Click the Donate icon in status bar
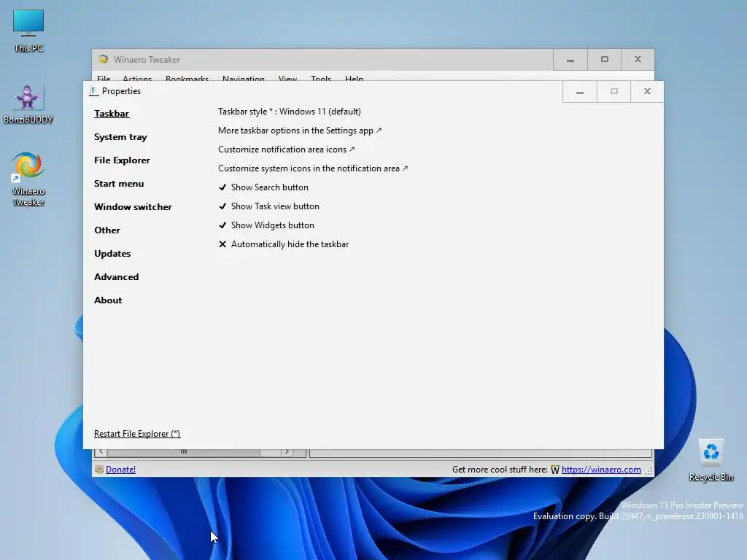The width and height of the screenshot is (747, 560). pos(99,470)
